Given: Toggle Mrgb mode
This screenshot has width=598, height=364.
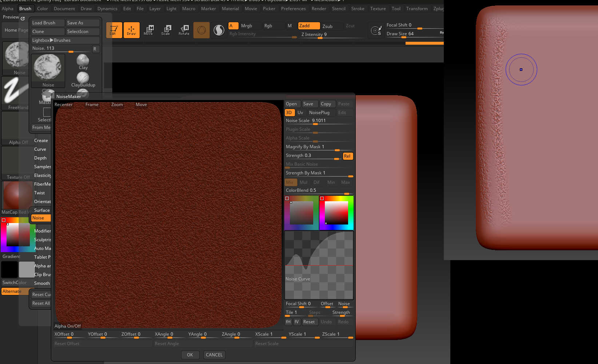Looking at the screenshot, I should (250, 26).
